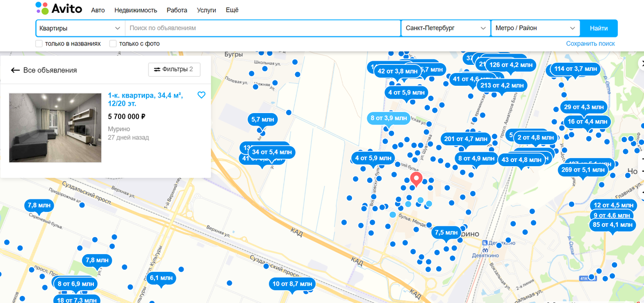Click the '9 от 4,6 млн' marker
This screenshot has width=644, height=303.
pos(613,215)
